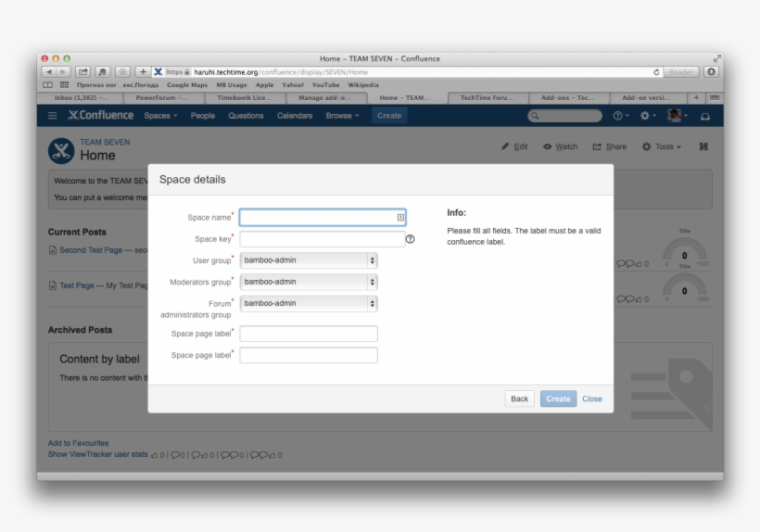Reload the page with the refresh icon

tap(656, 71)
